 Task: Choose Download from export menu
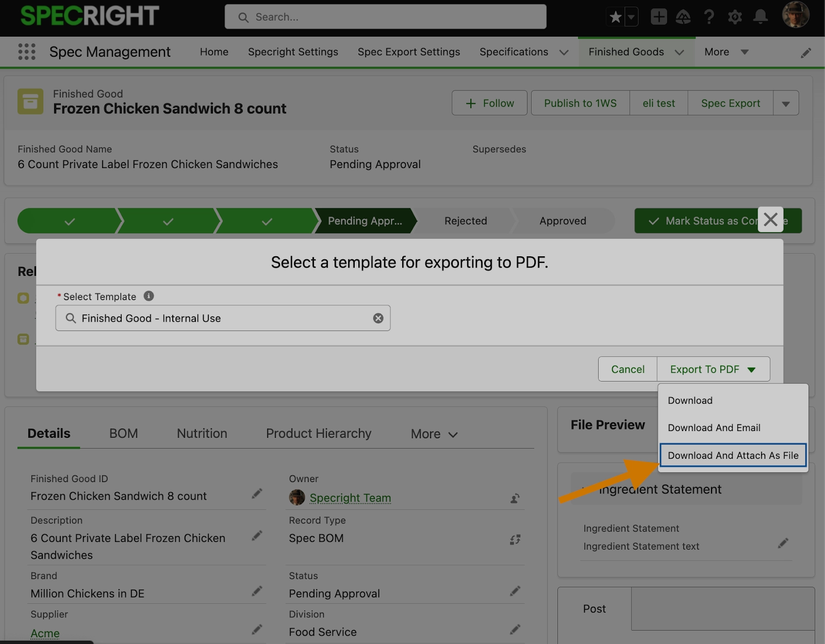[733, 401]
